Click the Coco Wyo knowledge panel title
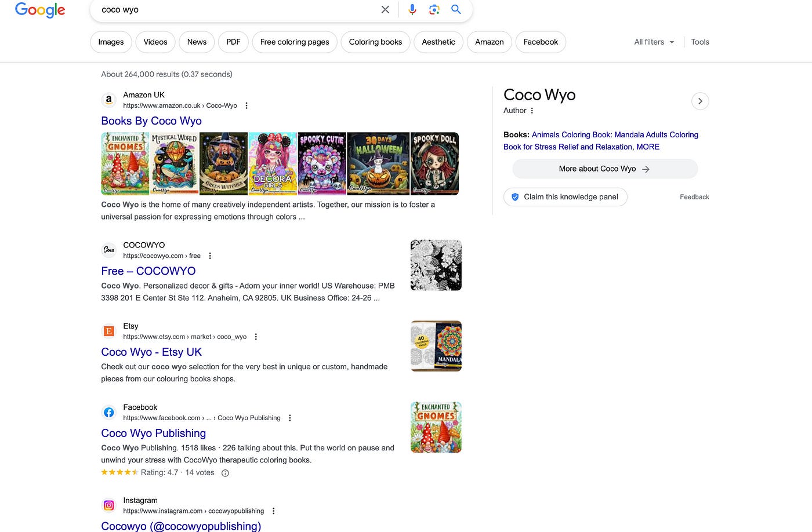 (539, 94)
